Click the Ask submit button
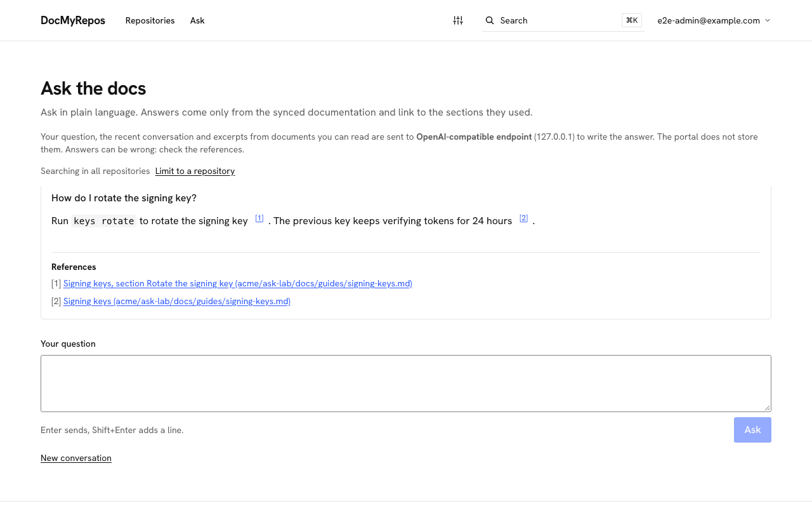 (752, 430)
